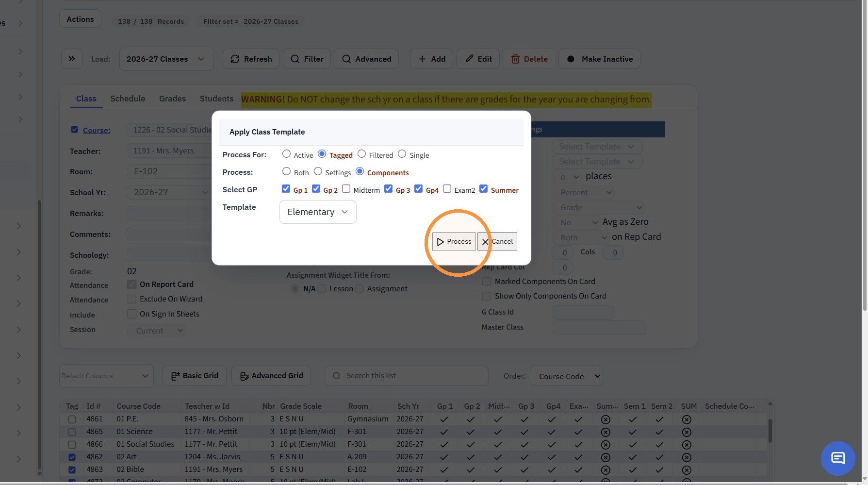Select the Active radio option
868x485 pixels.
click(286, 154)
